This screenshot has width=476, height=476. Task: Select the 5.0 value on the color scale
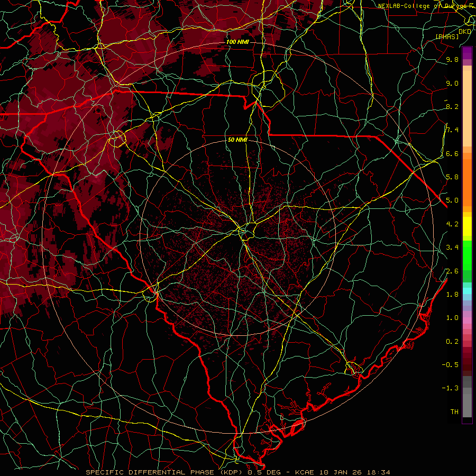tap(452, 200)
